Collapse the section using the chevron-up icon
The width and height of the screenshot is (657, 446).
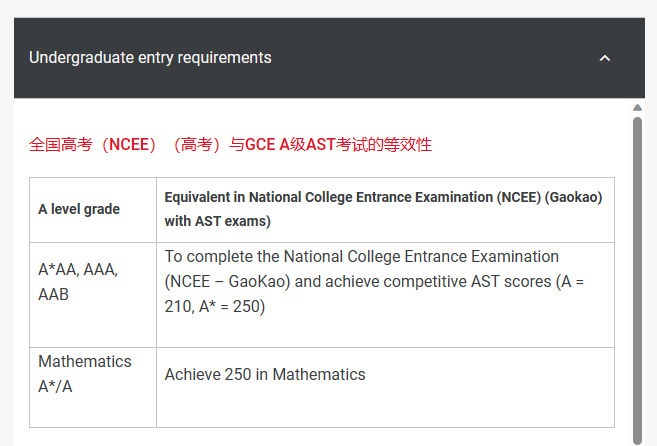tap(605, 58)
